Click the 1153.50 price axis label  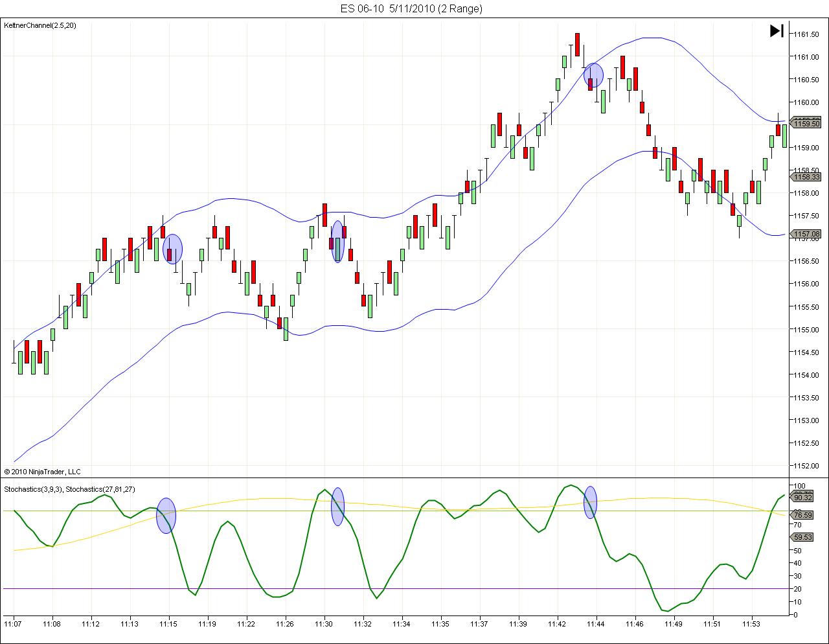(806, 397)
